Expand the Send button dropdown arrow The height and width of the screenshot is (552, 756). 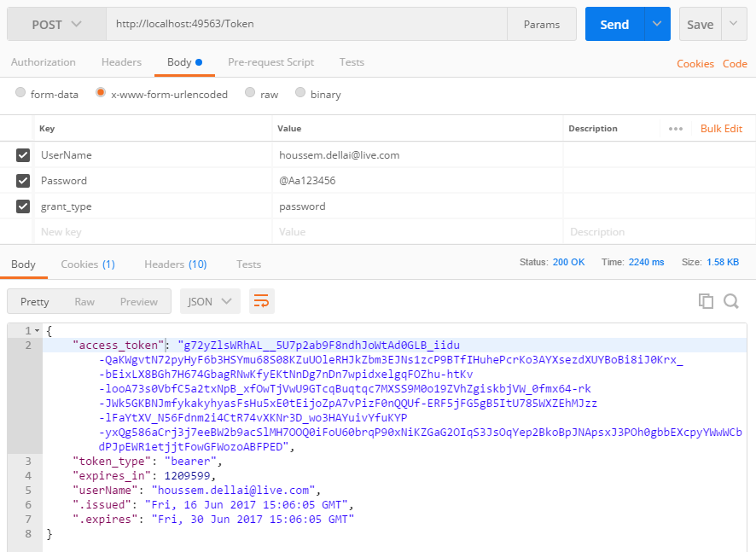[x=657, y=25]
